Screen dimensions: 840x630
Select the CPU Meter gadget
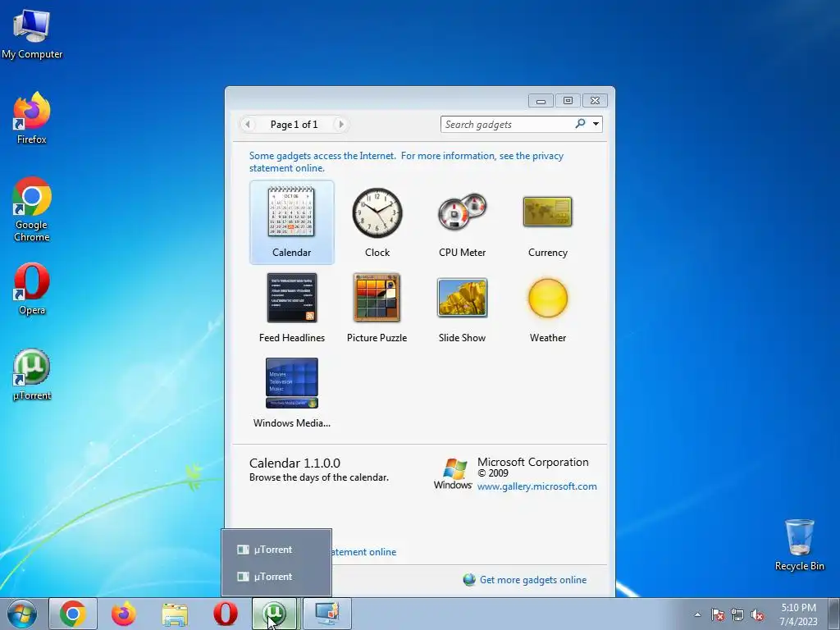click(x=463, y=221)
